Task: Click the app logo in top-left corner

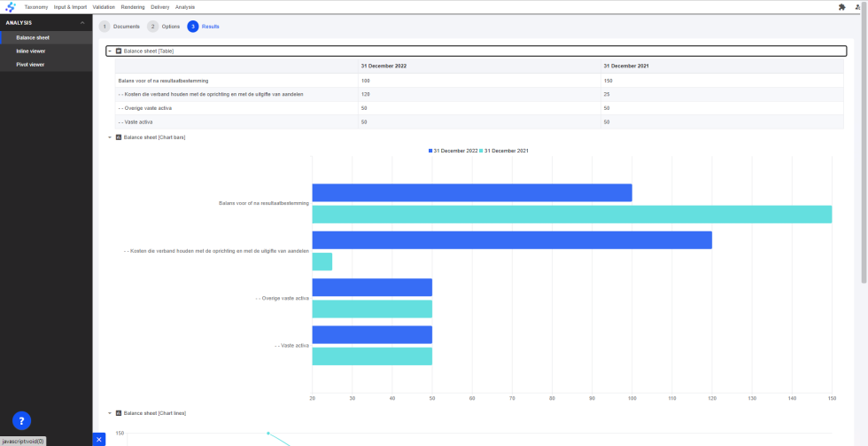Action: click(11, 7)
